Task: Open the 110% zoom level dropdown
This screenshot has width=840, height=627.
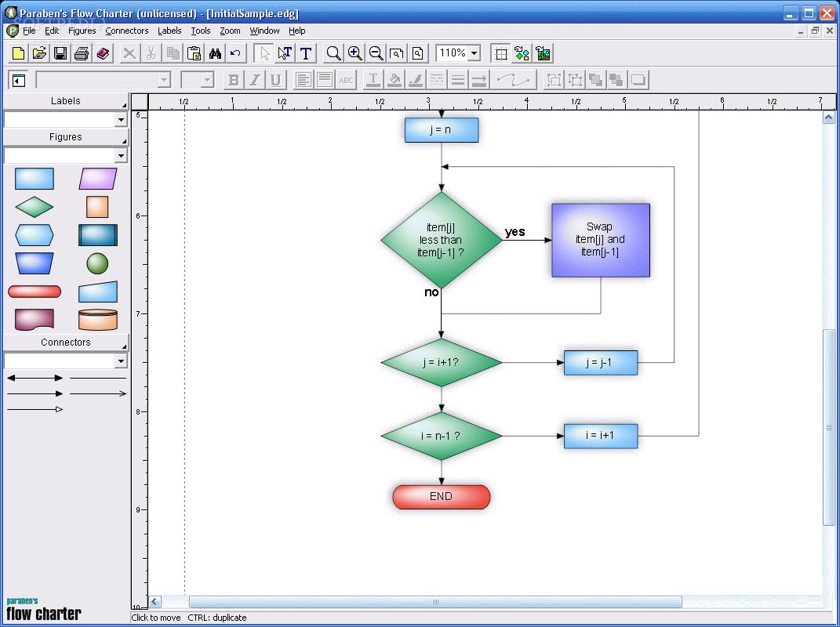Action: click(474, 53)
